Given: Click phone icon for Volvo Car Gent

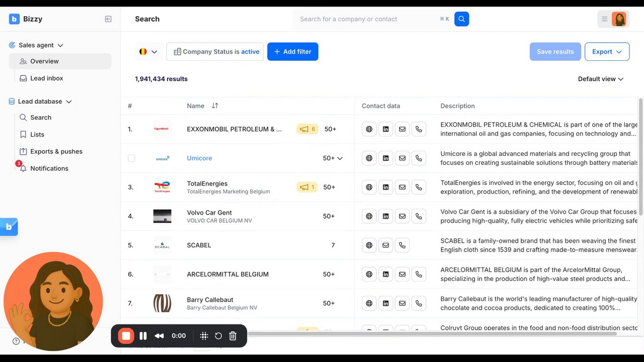Looking at the screenshot, I should click(419, 216).
